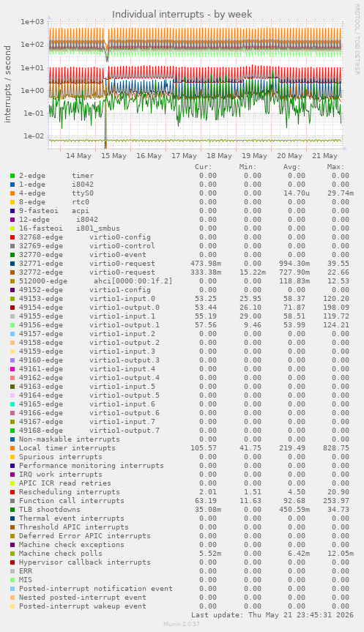Click the orange ttyS0 legend swatch

(12, 193)
